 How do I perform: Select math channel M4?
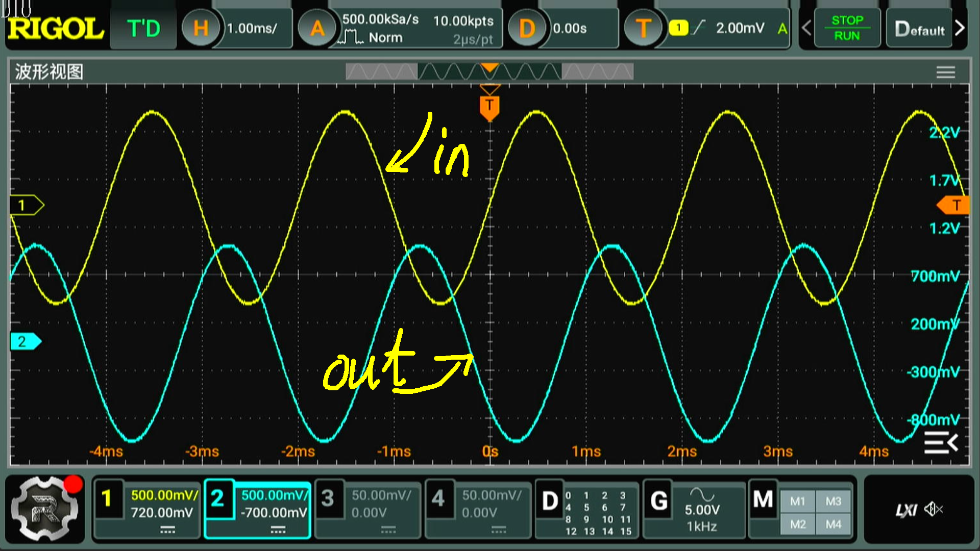coord(833,524)
